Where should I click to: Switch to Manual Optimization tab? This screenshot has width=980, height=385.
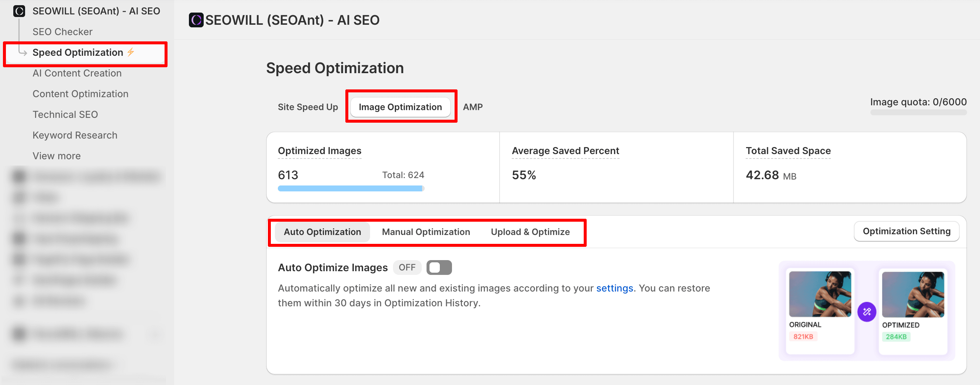click(x=426, y=232)
